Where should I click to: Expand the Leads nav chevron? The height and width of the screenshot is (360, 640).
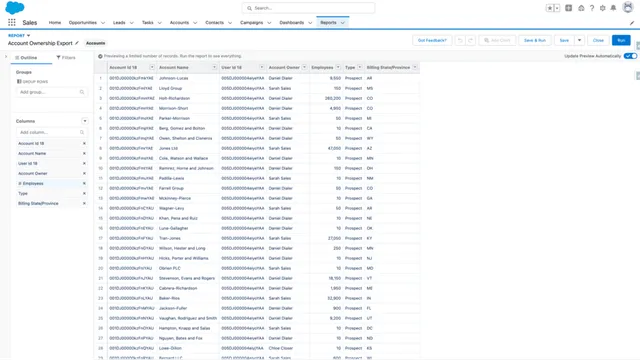point(131,23)
